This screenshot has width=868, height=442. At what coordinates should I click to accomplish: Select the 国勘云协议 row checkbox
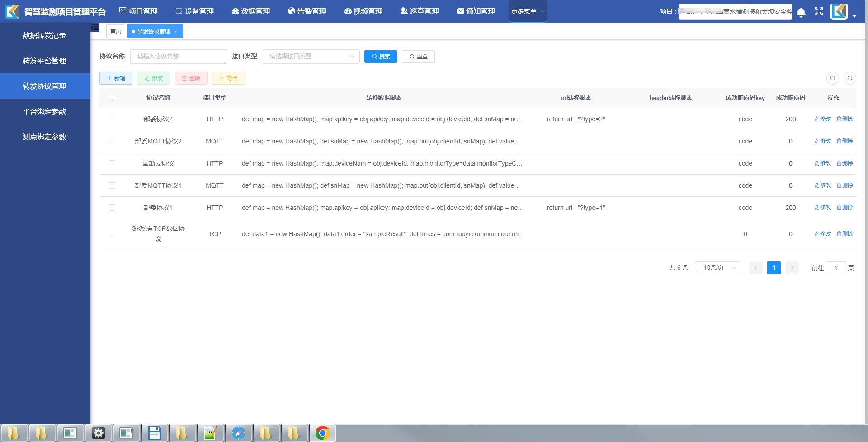(x=112, y=163)
